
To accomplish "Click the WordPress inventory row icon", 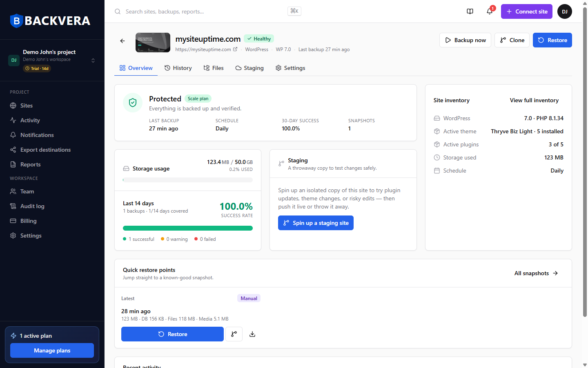I will (437, 118).
